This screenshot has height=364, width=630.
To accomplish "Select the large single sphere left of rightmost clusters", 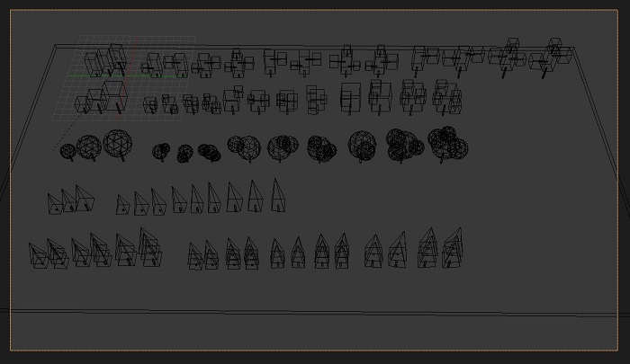I will pos(363,145).
